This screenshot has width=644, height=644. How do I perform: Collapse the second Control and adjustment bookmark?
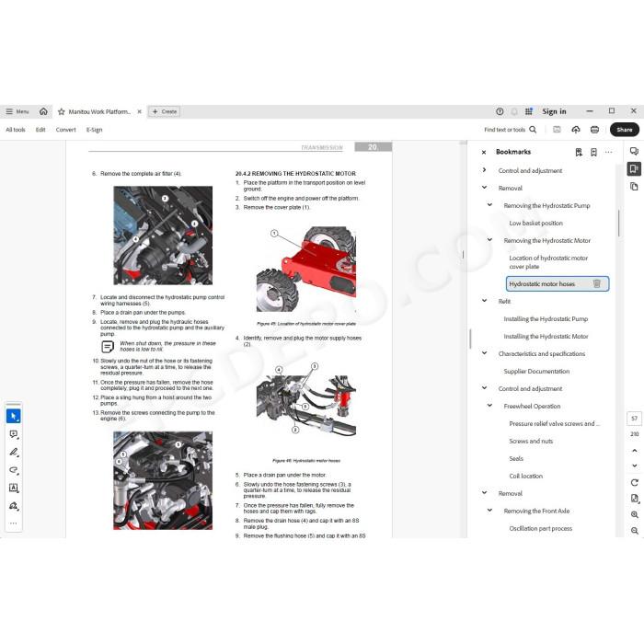484,388
